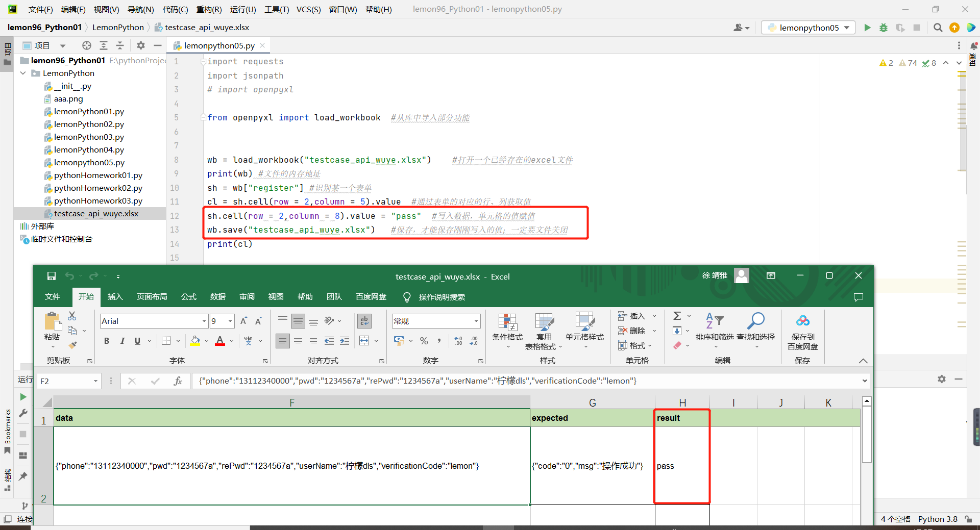980x530 pixels.
Task: Click the locate file target icon in project panel
Action: click(x=87, y=45)
